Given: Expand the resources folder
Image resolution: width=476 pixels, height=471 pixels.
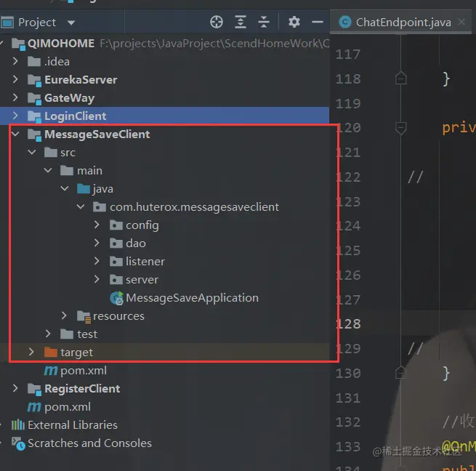Looking at the screenshot, I should click(64, 316).
